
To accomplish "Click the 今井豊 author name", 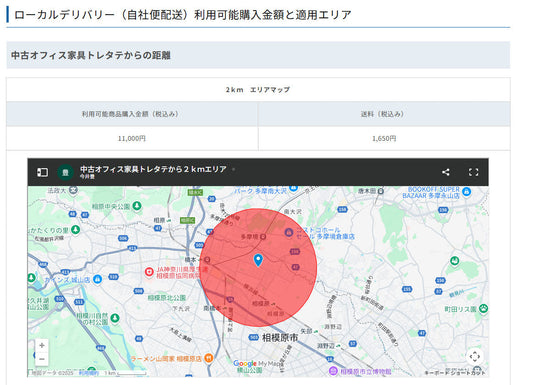I will 87,177.
